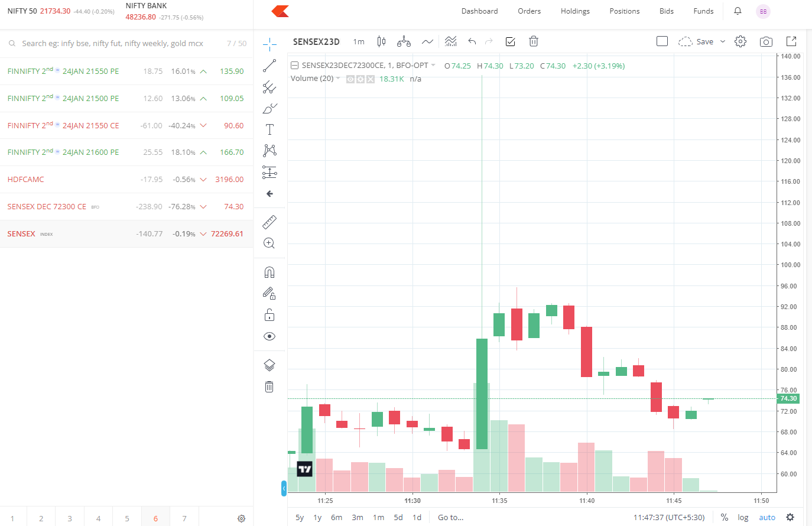Click the SENSEX23D symbol search
Screen dimensions: 812x526
pyautogui.click(x=316, y=41)
